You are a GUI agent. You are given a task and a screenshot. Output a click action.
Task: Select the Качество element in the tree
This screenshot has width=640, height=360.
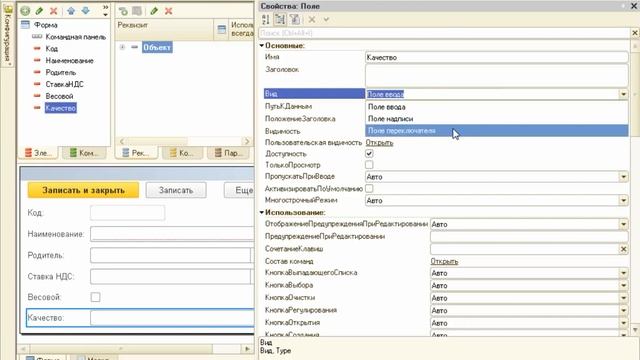tap(60, 108)
